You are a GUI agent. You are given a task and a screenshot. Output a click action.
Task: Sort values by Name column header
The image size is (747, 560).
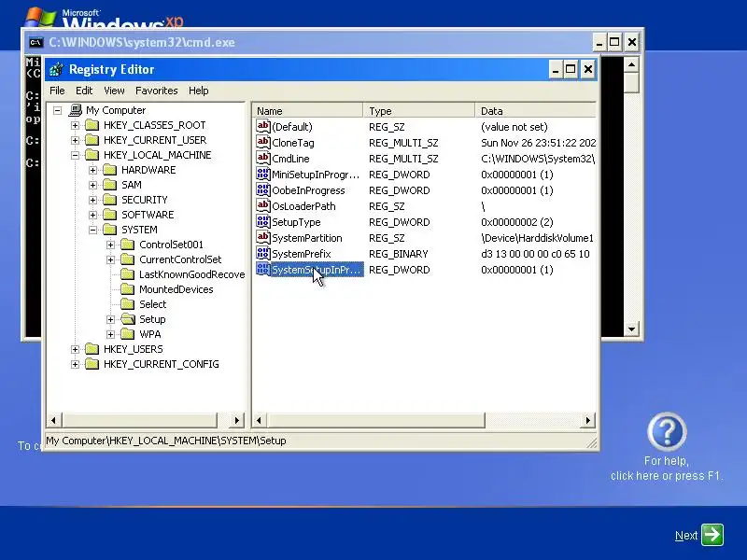[308, 111]
